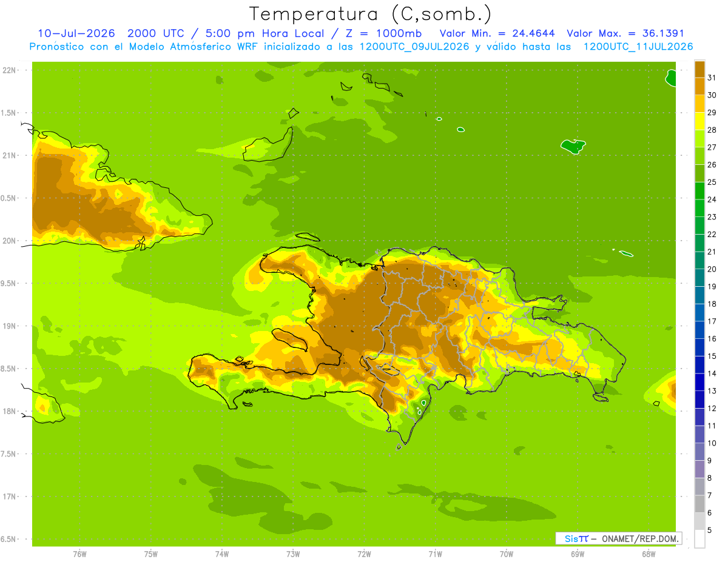The height and width of the screenshot is (562, 728).
Task: Click the "2000 UTC" time label
Action: pos(155,33)
